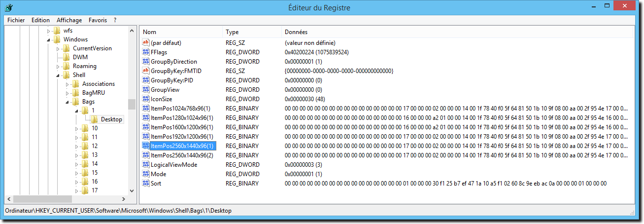Click the string icon of GroupByKey:FMTID
This screenshot has width=644, height=224.
pos(146,71)
